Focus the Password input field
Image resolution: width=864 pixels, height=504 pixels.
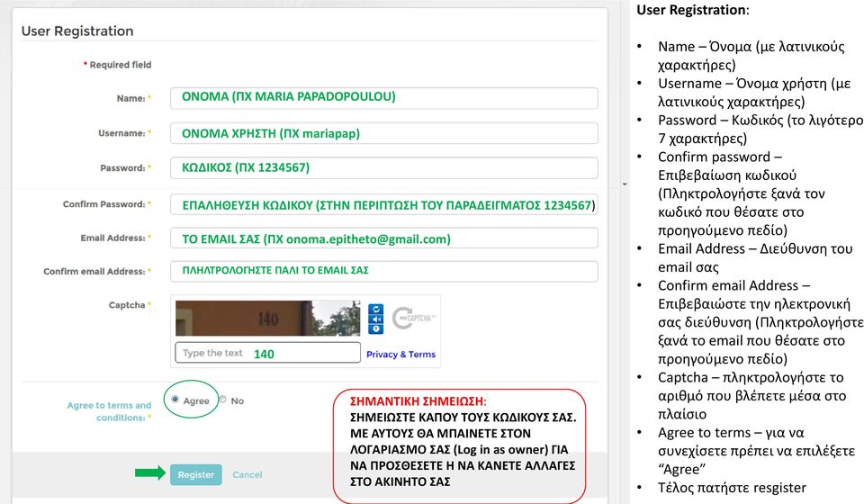pos(384,168)
